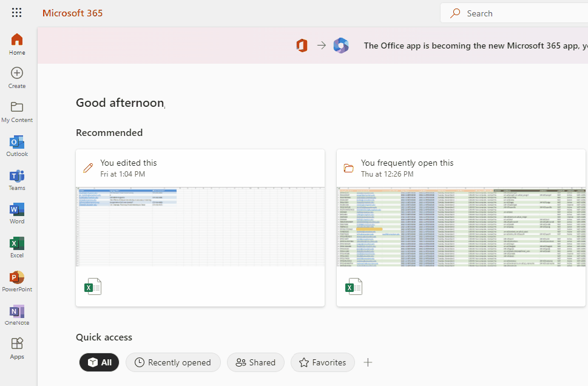Click the new Microsoft 365 logo in banner
Viewport: 588px width, 386px height.
tap(341, 46)
